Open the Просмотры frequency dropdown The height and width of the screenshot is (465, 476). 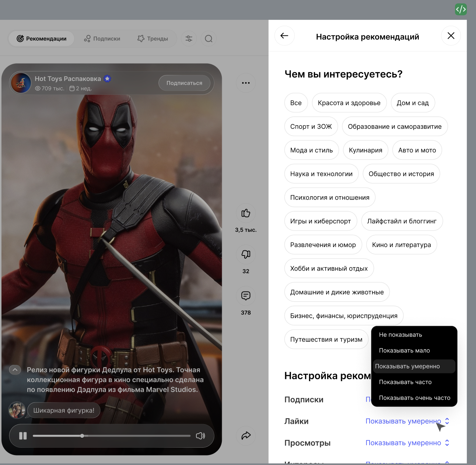(x=407, y=443)
